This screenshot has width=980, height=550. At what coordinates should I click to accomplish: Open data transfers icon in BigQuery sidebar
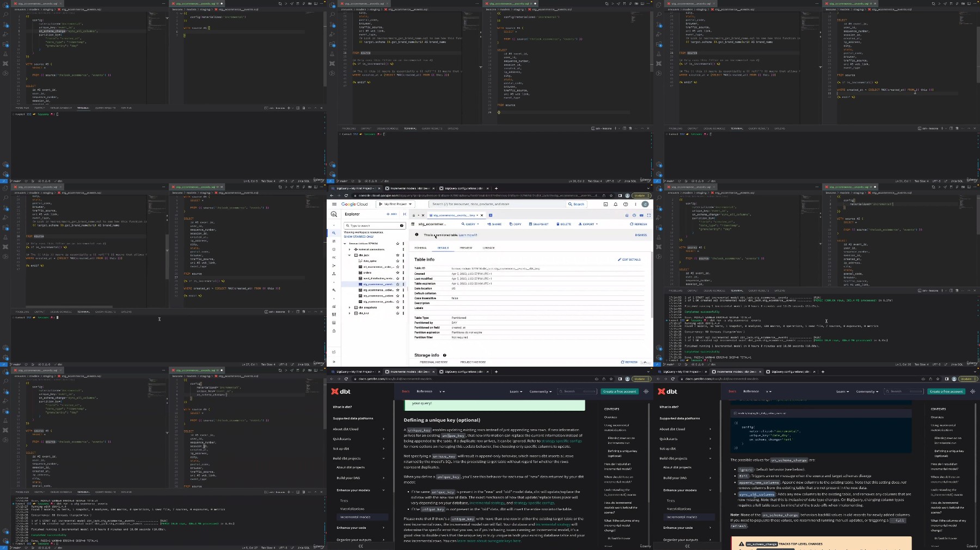tap(334, 241)
